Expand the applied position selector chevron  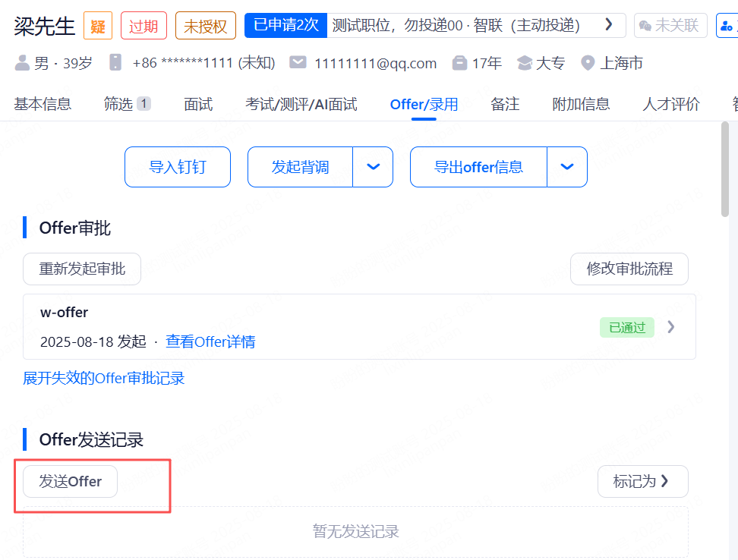(x=608, y=25)
